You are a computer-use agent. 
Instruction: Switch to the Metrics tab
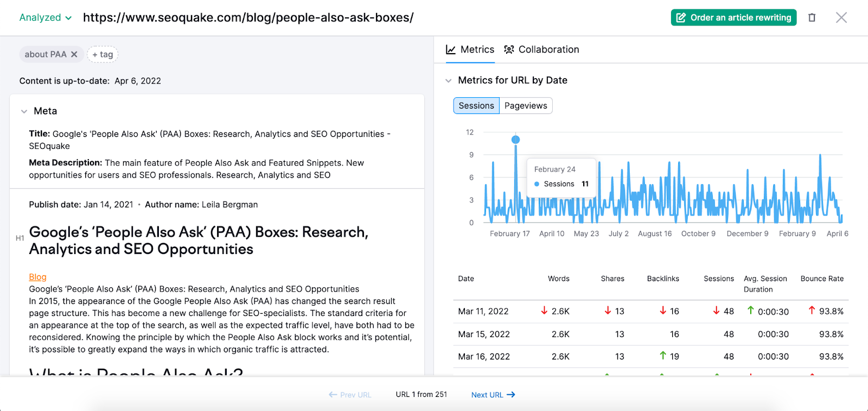pos(470,49)
